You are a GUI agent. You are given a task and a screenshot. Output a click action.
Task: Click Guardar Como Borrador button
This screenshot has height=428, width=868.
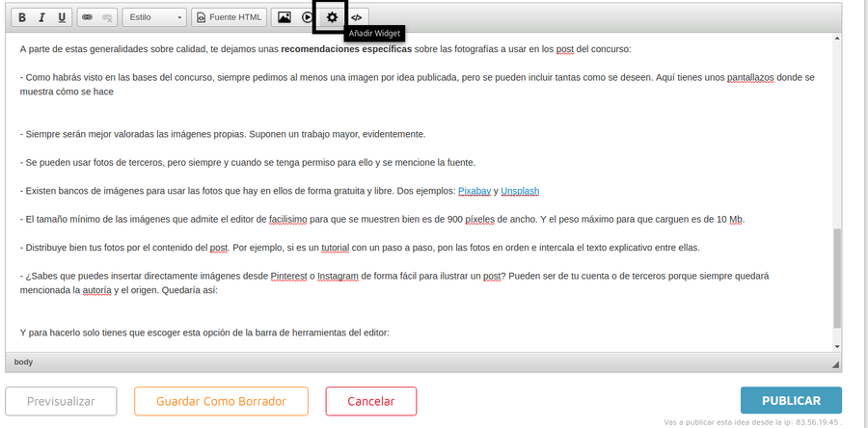click(x=221, y=401)
